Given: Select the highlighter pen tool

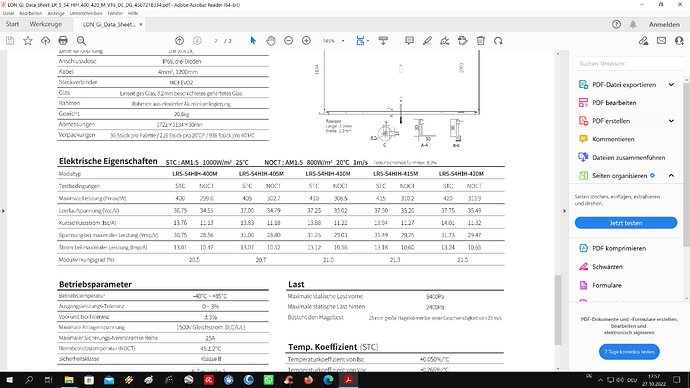Looking at the screenshot, I should 427,41.
